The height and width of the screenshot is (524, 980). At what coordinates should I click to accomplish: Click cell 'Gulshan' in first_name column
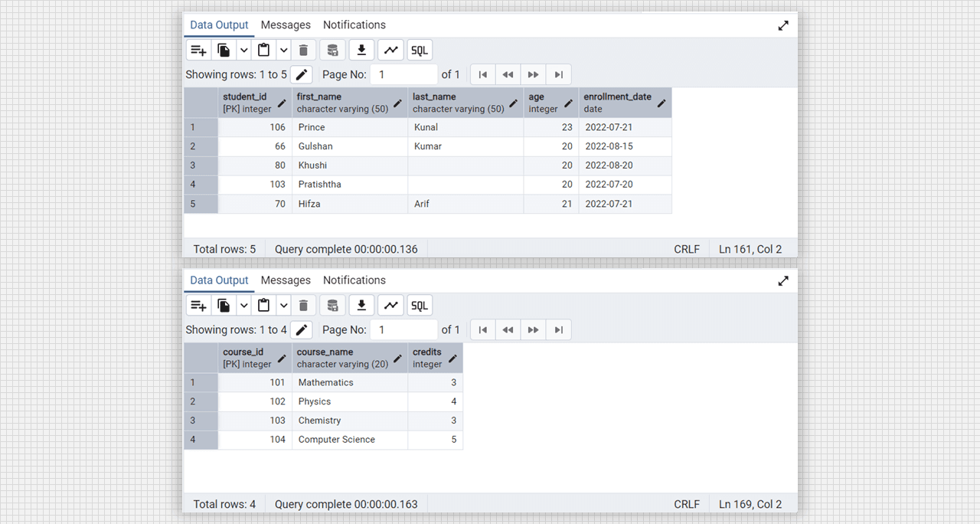coord(350,146)
